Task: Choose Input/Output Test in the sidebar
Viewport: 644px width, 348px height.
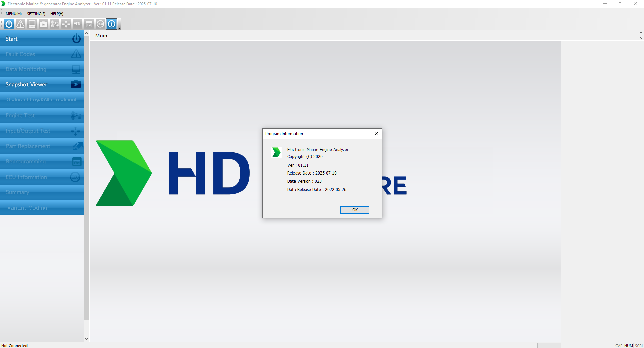Action: (x=42, y=131)
